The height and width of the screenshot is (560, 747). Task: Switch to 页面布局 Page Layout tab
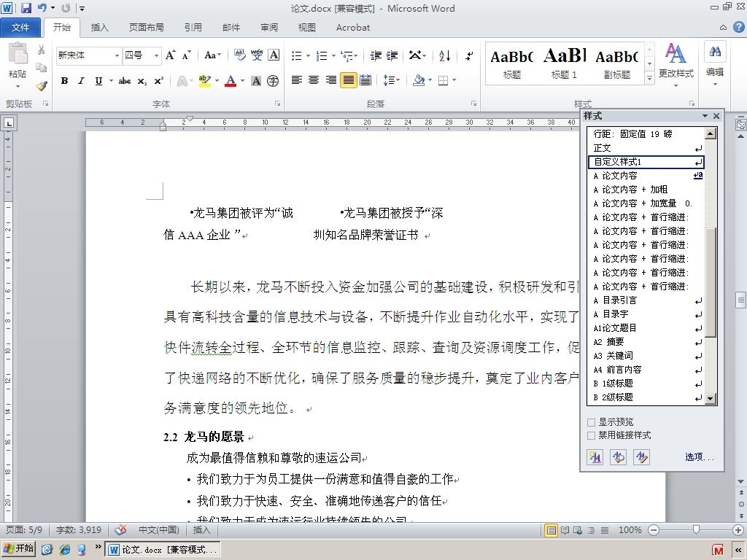click(146, 28)
